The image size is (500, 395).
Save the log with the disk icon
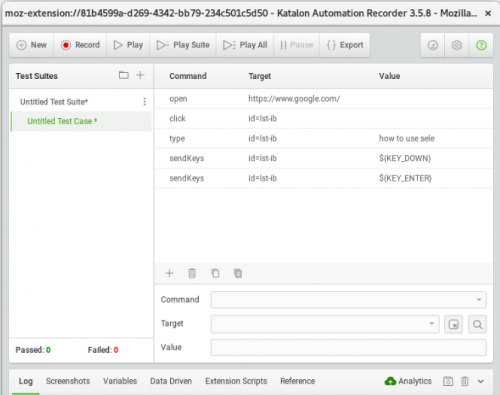448,381
